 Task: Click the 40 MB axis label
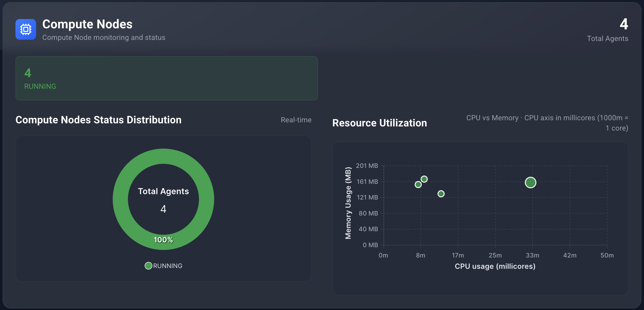coord(368,229)
